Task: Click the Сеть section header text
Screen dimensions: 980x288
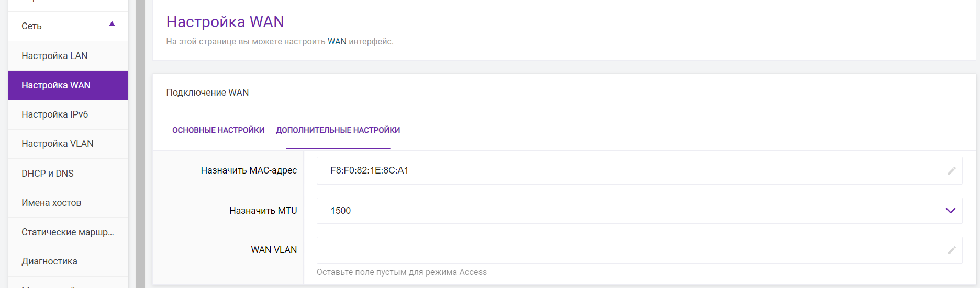Action: pyautogui.click(x=31, y=26)
